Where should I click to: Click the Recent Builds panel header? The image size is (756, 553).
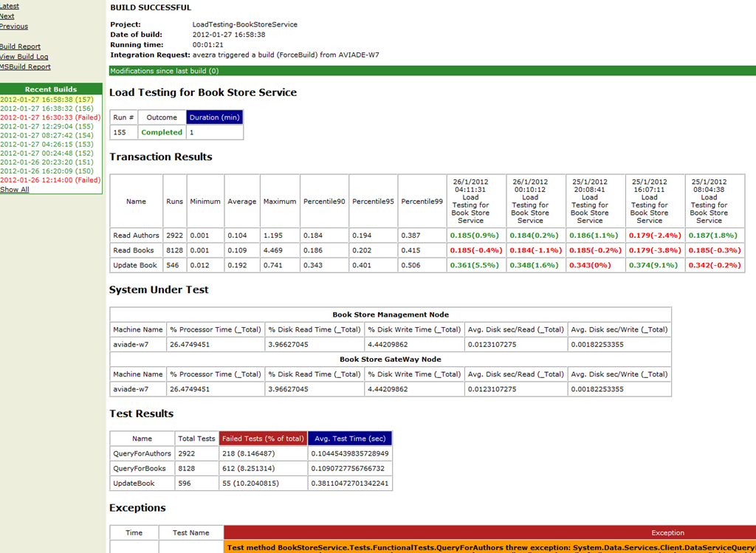pos(51,89)
